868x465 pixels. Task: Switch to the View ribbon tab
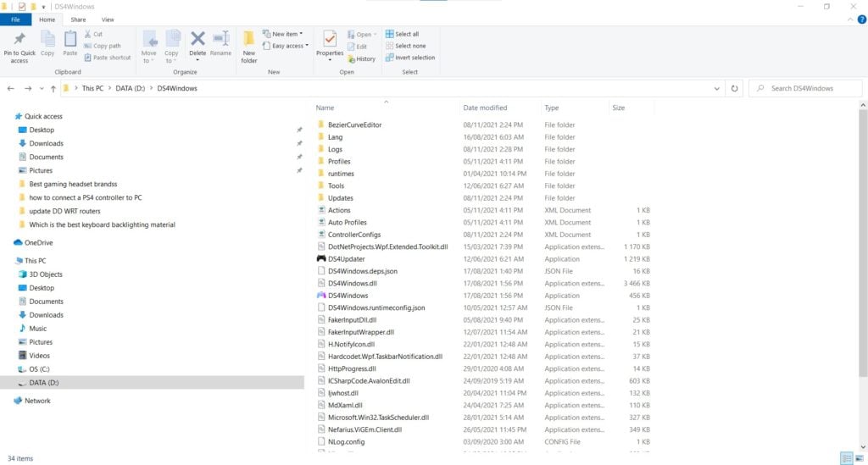[x=108, y=19]
